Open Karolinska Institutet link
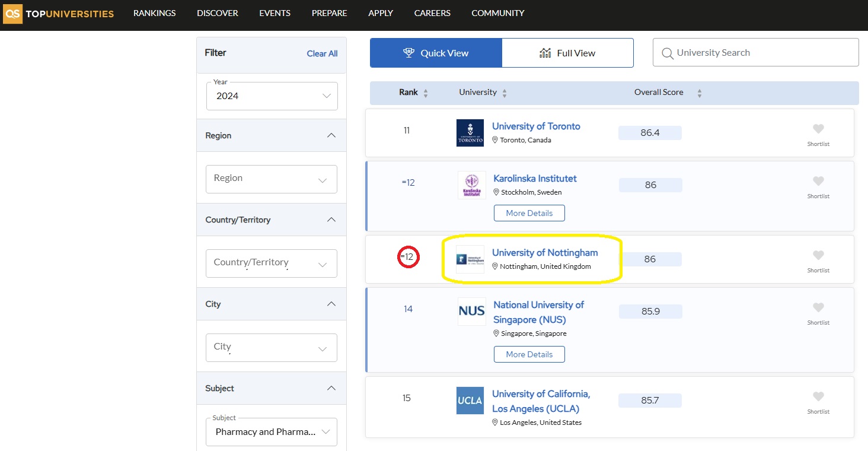This screenshot has width=868, height=451. tap(535, 179)
